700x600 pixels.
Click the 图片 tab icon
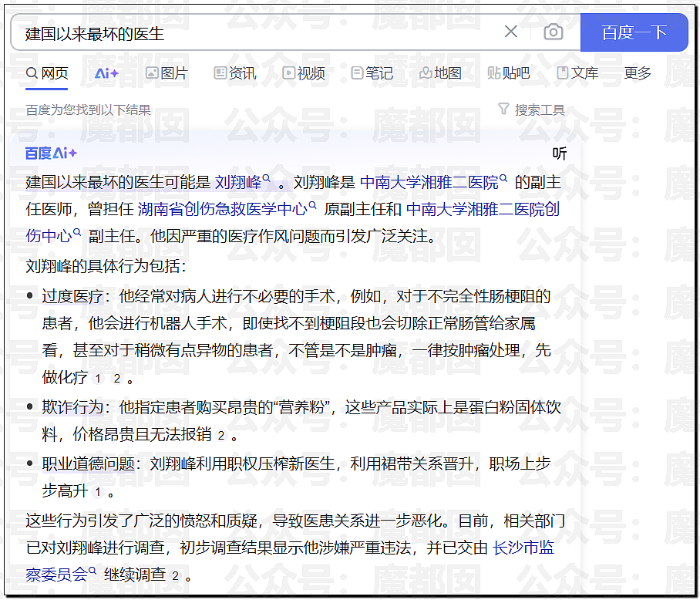coord(152,72)
